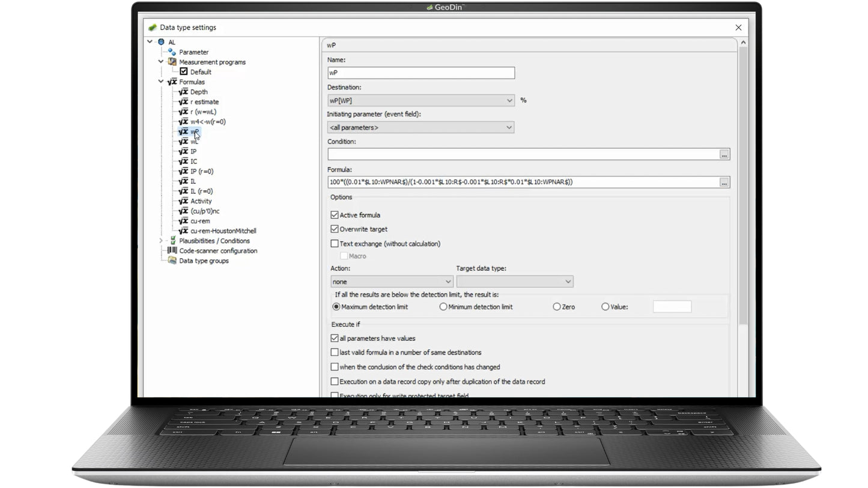868x488 pixels.
Task: Click the cu-rem-HoustonMitchell formula icon
Action: (183, 230)
